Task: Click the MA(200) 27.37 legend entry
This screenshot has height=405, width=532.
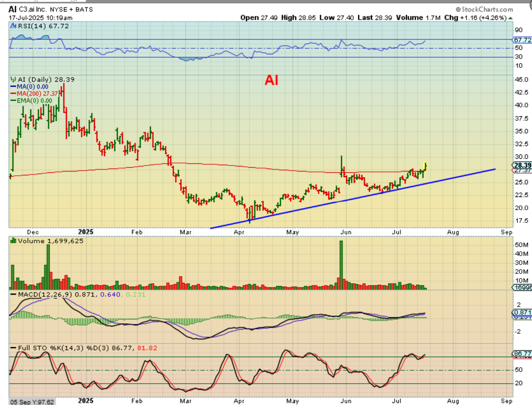Action: 37,94
